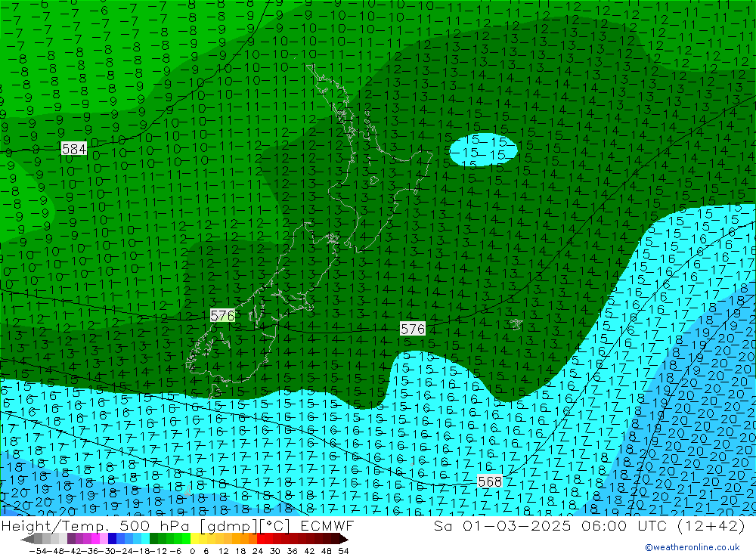Pick the dark gray left arrow of the color scale

[x=27, y=540]
